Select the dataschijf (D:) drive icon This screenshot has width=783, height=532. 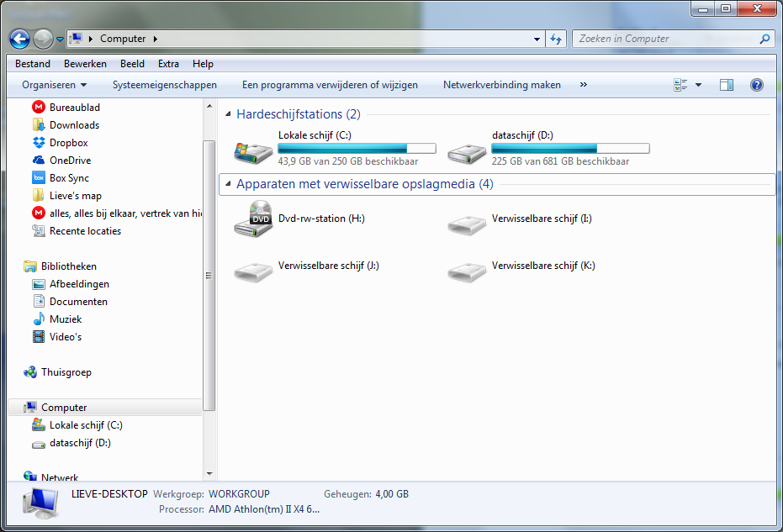(467, 154)
